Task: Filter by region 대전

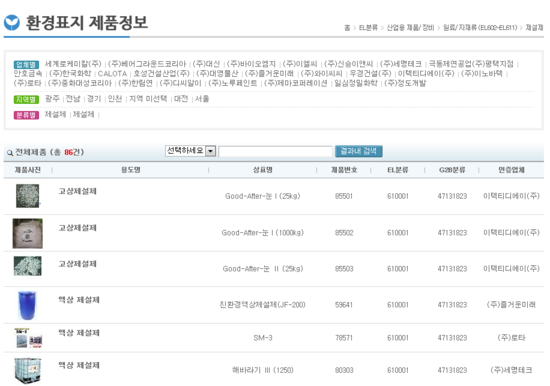Action: [181, 99]
